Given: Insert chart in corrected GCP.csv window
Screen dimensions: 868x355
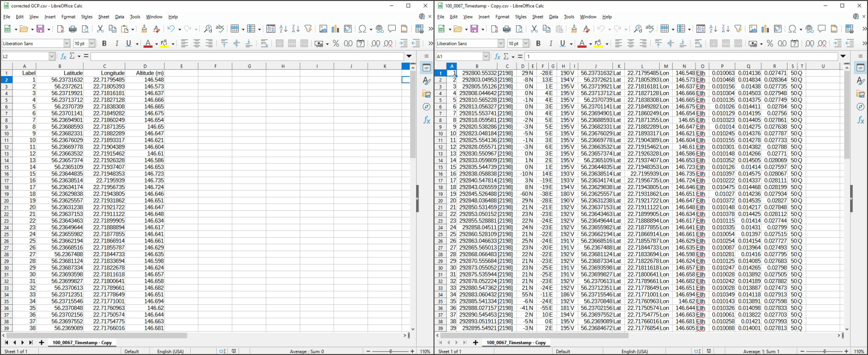Looking at the screenshot, I should [336, 29].
